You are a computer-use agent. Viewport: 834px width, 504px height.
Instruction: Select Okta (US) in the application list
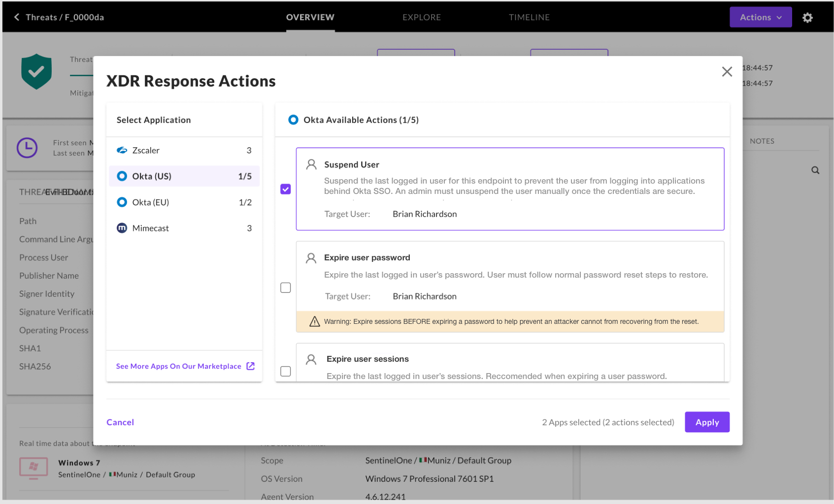point(184,176)
